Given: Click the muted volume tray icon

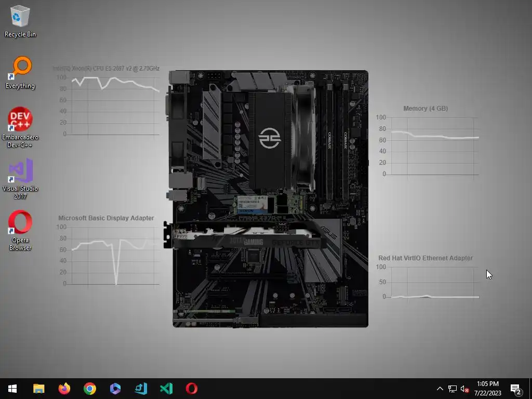Looking at the screenshot, I should pos(464,389).
